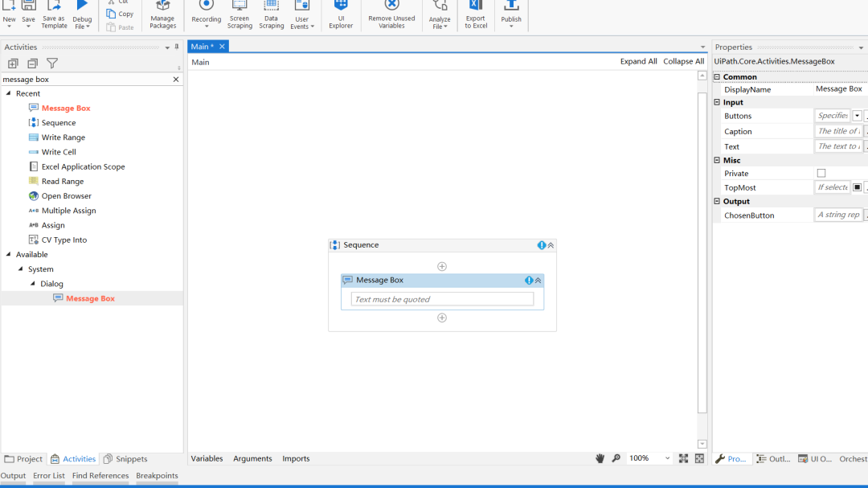This screenshot has height=488, width=868.
Task: Select Message Box under Recent
Action: [66, 108]
